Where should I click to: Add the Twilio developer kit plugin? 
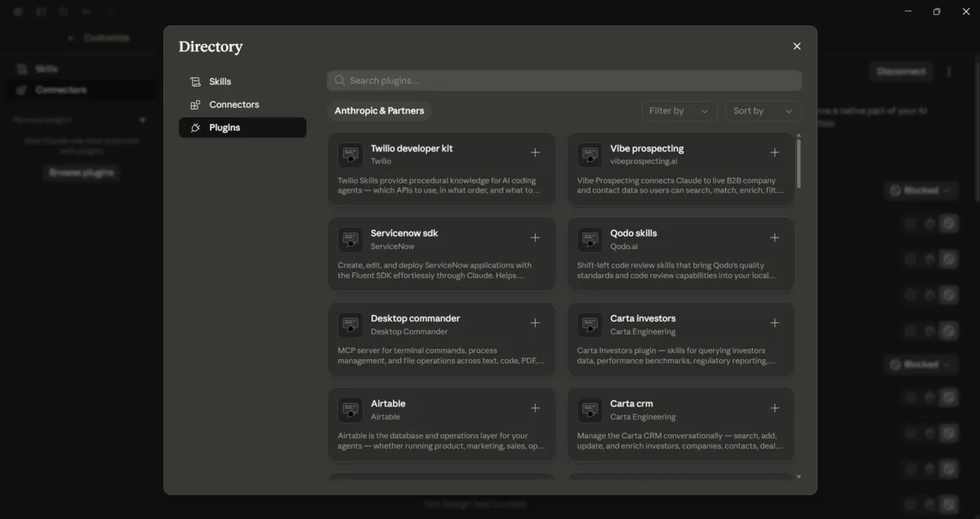pos(535,153)
